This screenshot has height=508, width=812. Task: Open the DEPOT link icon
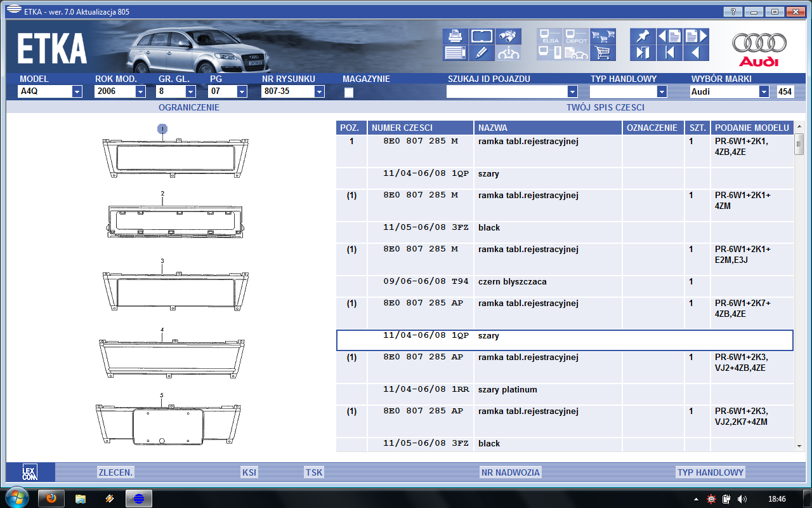click(576, 36)
